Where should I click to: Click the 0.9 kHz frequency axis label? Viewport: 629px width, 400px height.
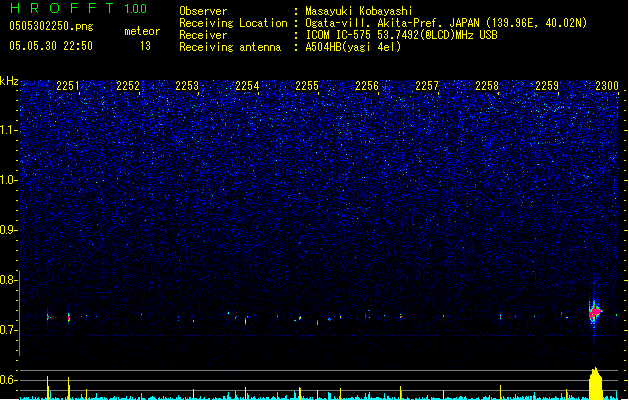[9, 230]
